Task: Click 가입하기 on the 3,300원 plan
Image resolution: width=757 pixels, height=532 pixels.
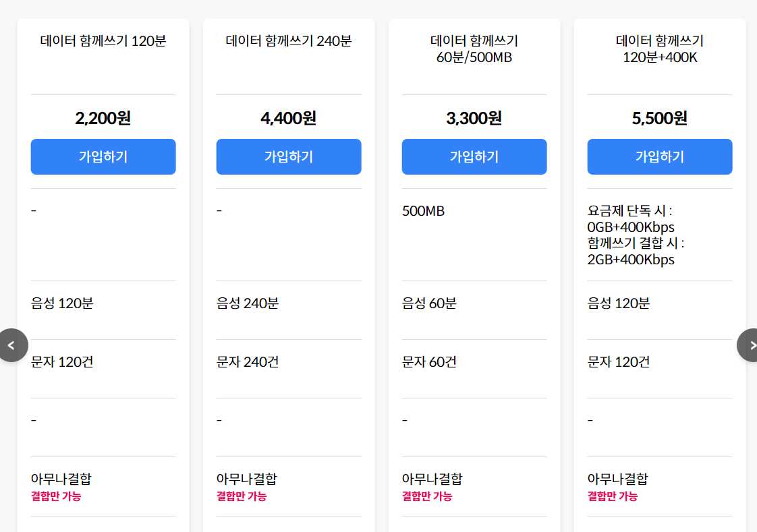Action: (x=474, y=156)
